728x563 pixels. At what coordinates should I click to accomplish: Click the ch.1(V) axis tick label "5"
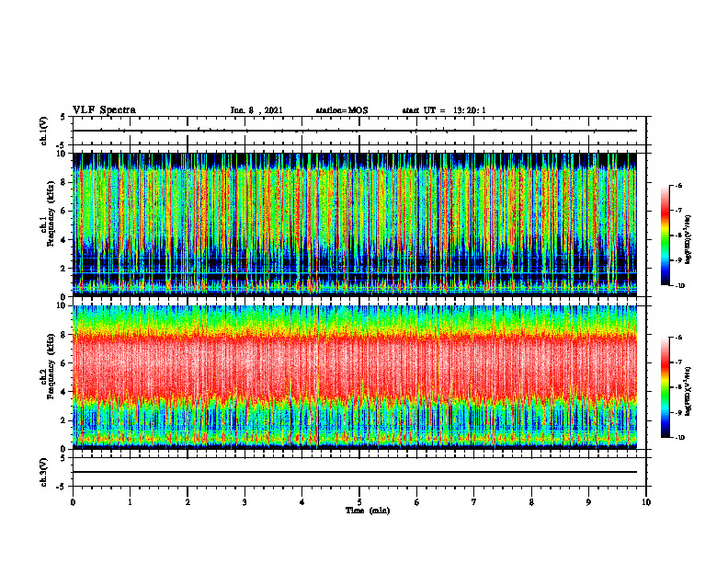pyautogui.click(x=63, y=117)
